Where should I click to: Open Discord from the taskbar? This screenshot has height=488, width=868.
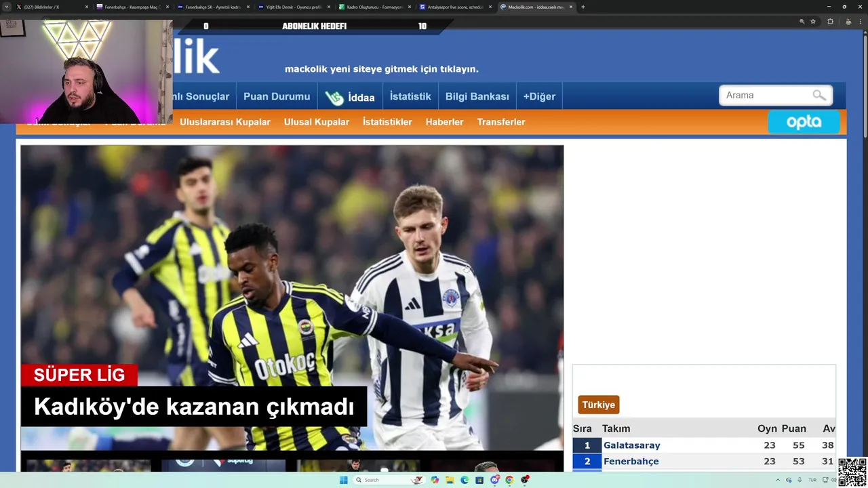495,480
